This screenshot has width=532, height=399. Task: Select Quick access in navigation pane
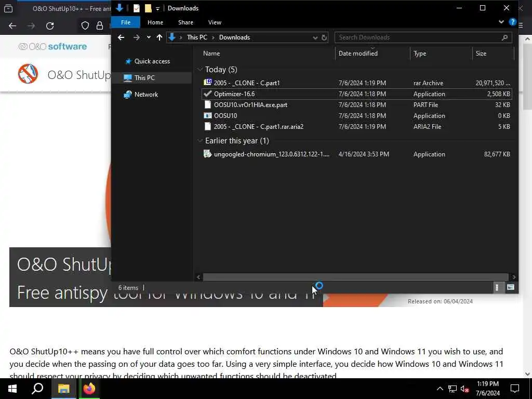[152, 61]
